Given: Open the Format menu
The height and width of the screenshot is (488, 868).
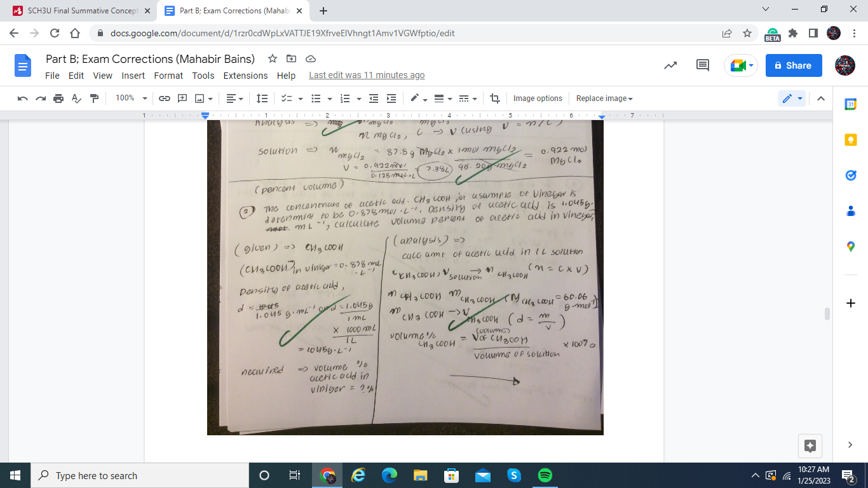Looking at the screenshot, I should [x=168, y=75].
